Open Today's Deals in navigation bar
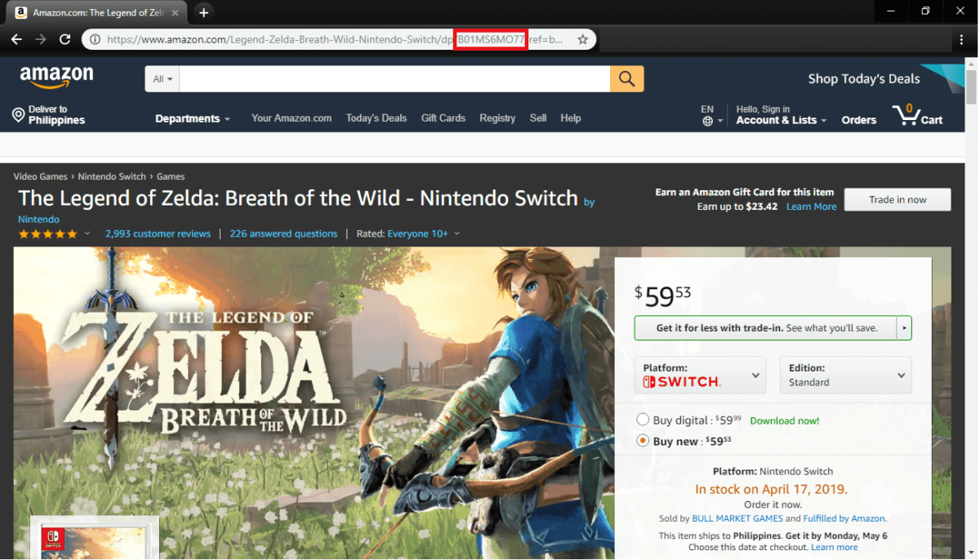 click(376, 118)
